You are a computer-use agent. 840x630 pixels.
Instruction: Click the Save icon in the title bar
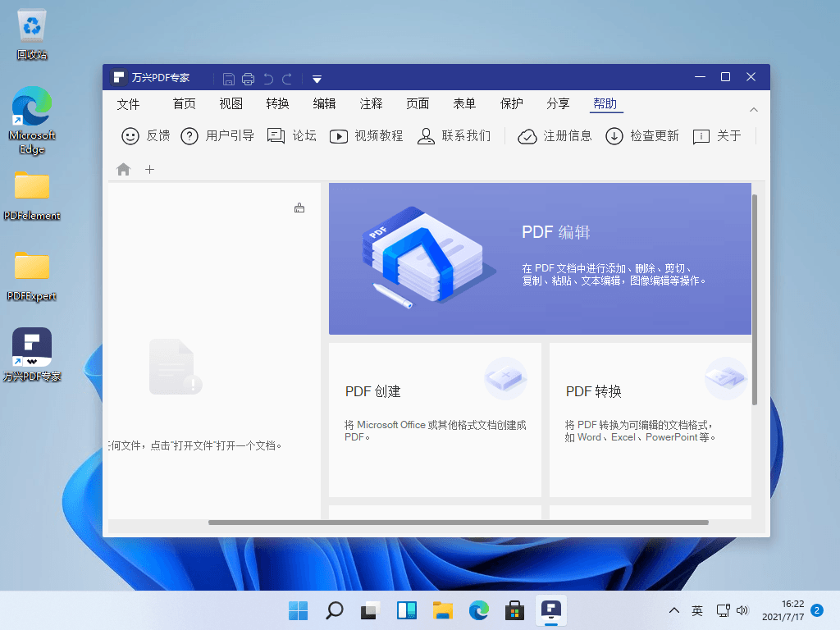[229, 80]
